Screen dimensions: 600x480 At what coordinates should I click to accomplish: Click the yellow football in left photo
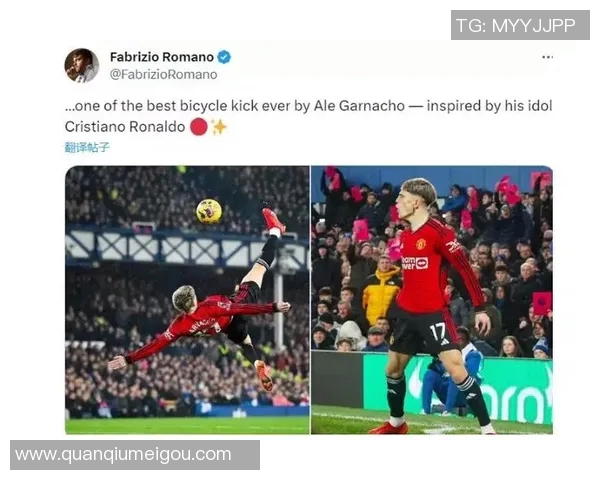[x=209, y=211]
